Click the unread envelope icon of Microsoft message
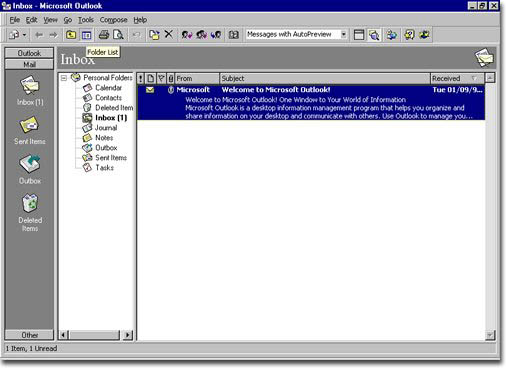510x370 pixels. click(150, 90)
